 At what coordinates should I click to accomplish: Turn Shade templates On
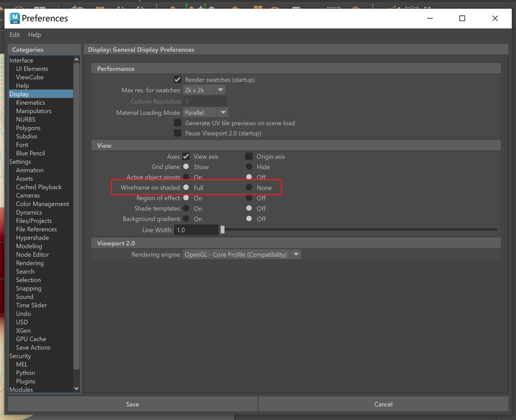click(x=186, y=208)
